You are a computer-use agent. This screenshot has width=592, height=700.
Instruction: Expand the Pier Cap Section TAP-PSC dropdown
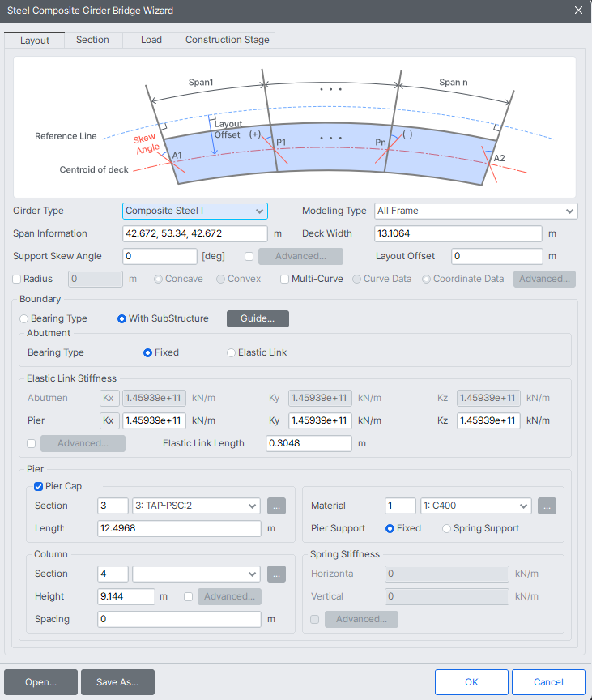point(196,506)
